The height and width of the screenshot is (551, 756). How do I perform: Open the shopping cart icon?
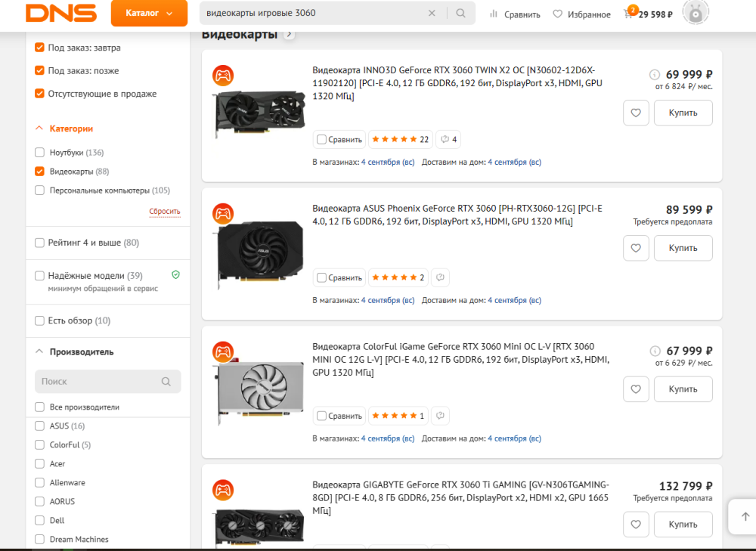pos(628,14)
